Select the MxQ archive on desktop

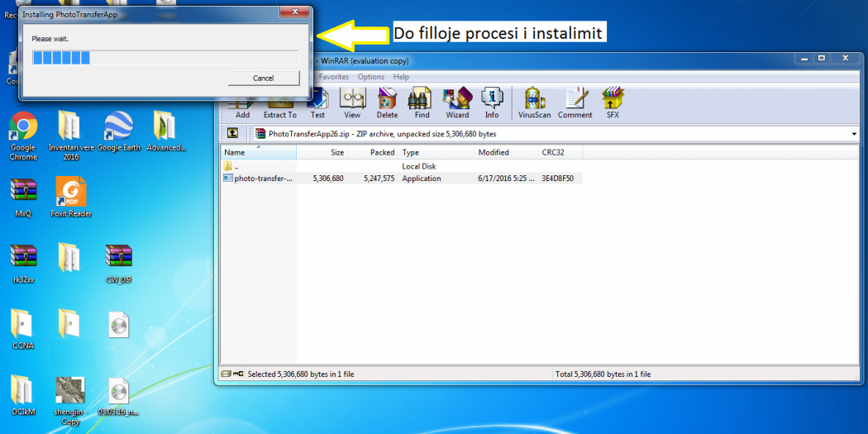tap(23, 197)
